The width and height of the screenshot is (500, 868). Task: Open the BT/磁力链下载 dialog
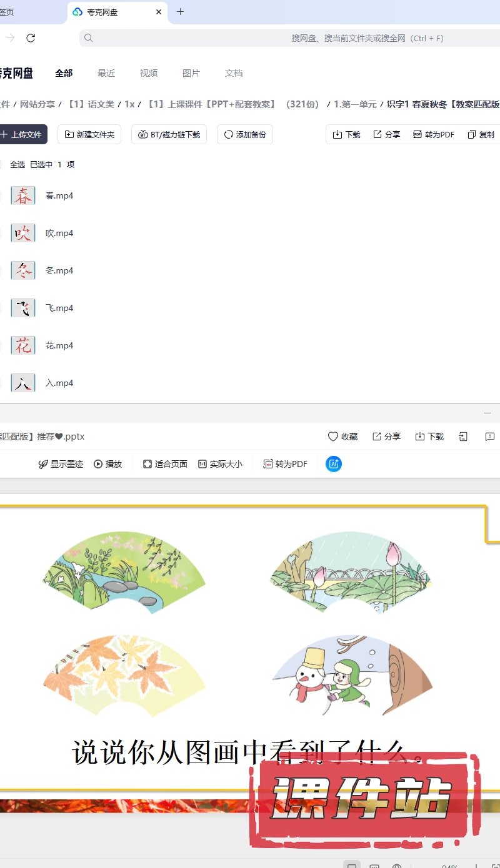pos(169,134)
